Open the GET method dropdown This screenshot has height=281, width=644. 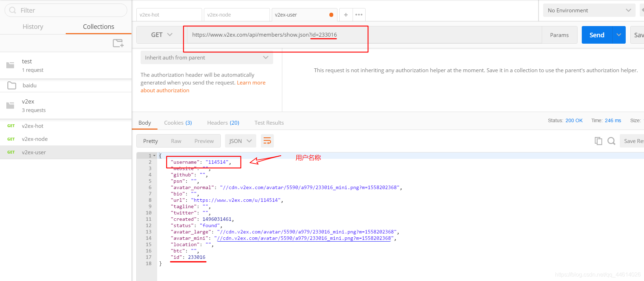162,35
